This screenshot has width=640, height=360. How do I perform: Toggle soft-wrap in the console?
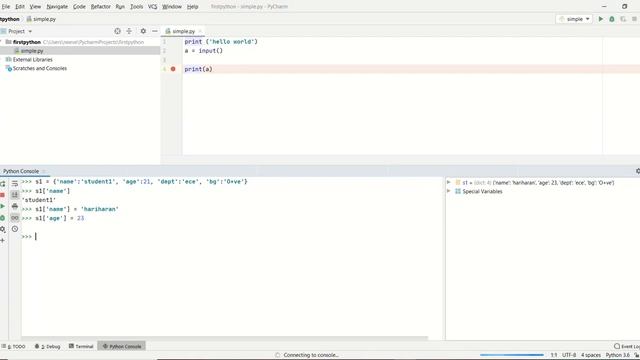pyautogui.click(x=15, y=184)
